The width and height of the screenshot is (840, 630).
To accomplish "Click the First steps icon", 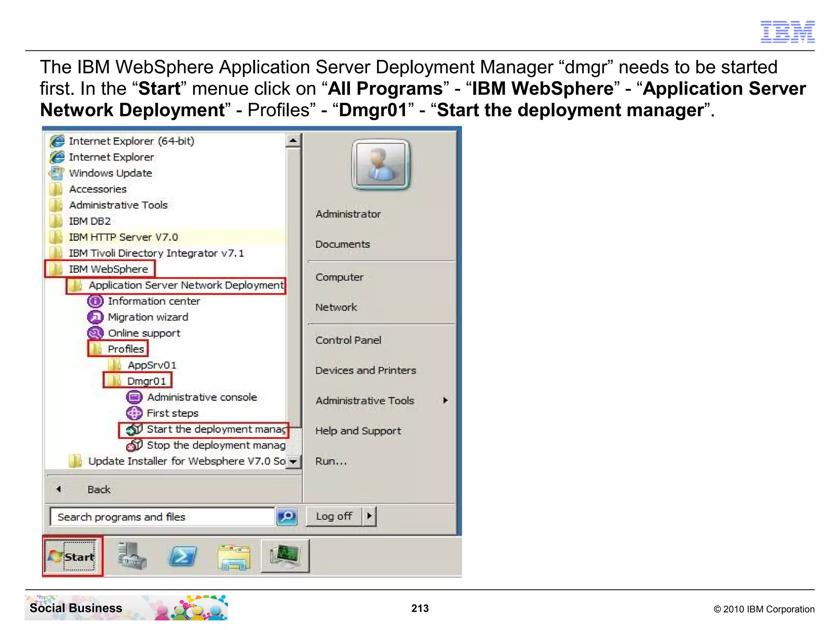I will click(x=134, y=413).
